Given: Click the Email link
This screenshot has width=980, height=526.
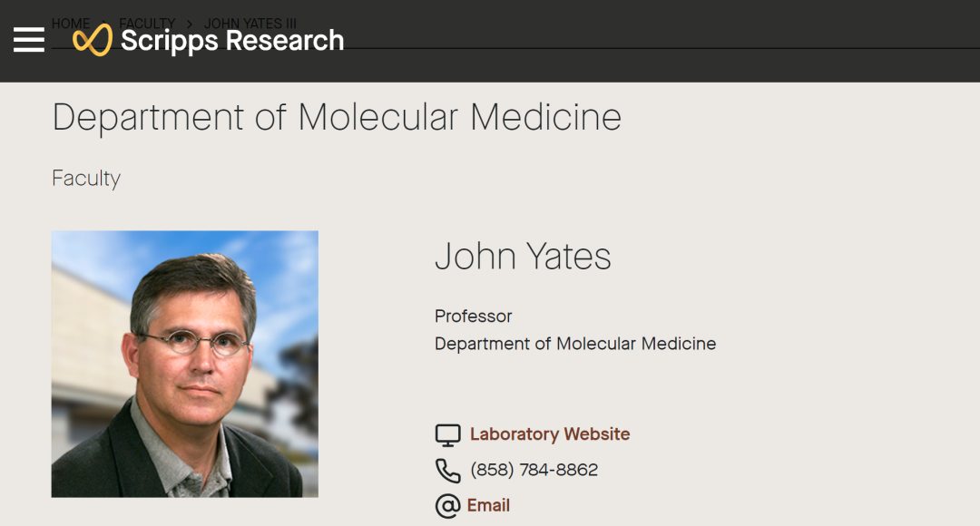Looking at the screenshot, I should click(488, 505).
